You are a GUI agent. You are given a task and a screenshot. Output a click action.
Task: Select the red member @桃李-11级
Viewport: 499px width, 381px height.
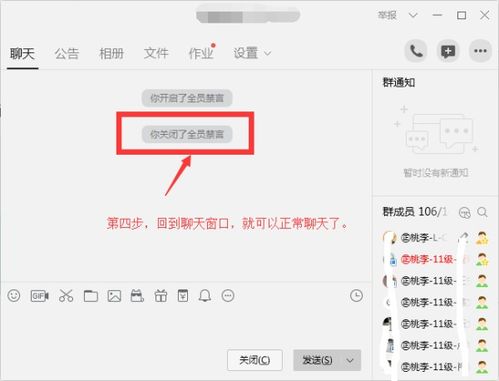436,259
